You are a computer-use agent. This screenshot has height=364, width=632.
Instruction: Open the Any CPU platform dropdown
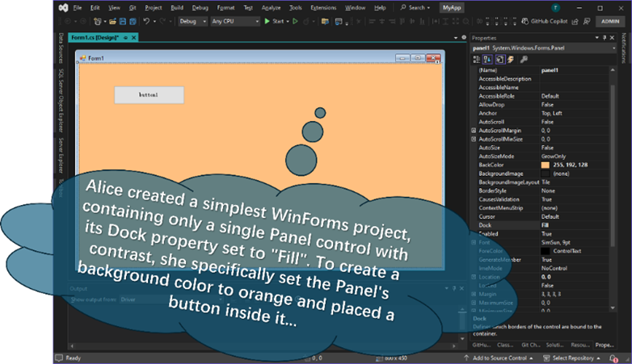click(x=235, y=21)
